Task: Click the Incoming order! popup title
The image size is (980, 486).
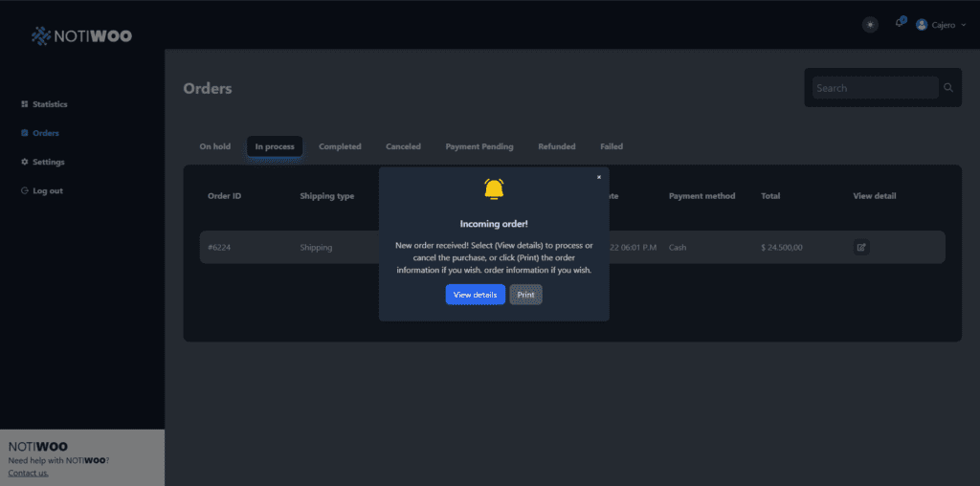Action: pyautogui.click(x=494, y=224)
